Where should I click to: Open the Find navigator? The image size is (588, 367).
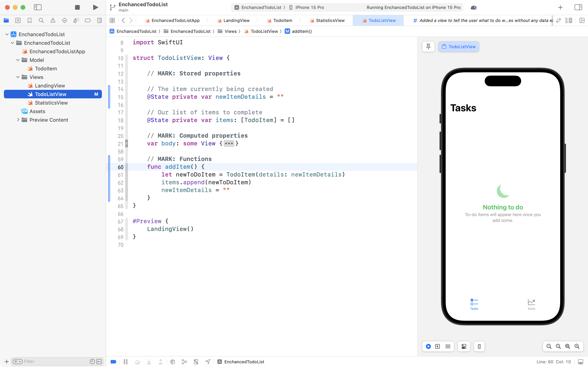click(x=41, y=20)
